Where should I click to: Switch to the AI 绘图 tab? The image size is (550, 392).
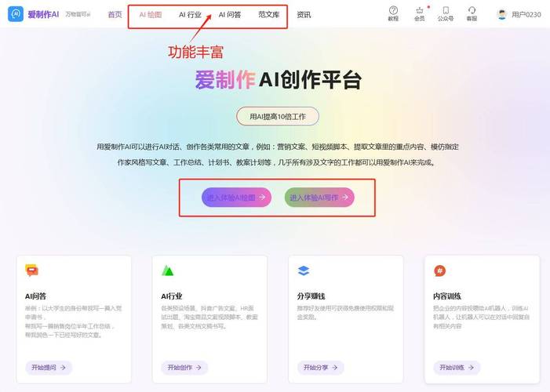(151, 15)
